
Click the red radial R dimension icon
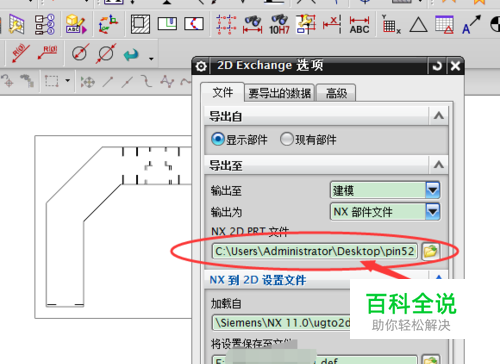click(x=21, y=53)
